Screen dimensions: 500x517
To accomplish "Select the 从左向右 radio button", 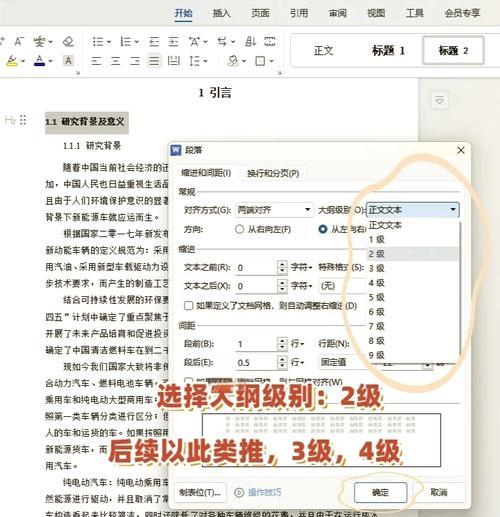I will click(x=323, y=229).
